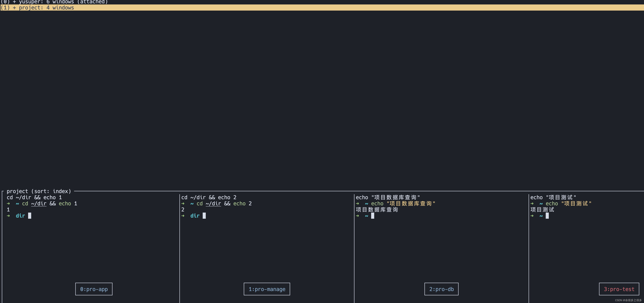Select the highlighted project session row
The height and width of the screenshot is (303, 644).
click(x=322, y=8)
